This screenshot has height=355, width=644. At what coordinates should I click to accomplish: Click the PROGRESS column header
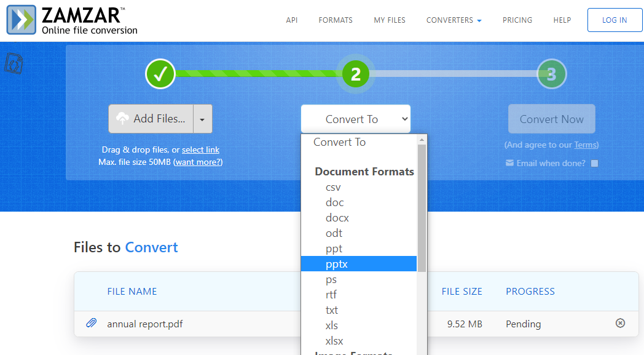tap(530, 292)
